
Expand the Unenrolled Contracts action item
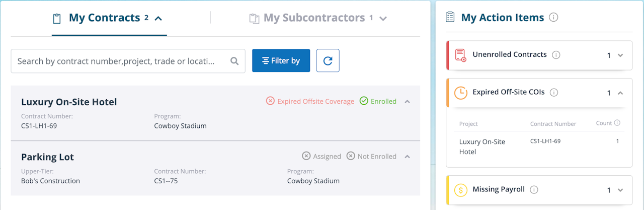(x=620, y=55)
